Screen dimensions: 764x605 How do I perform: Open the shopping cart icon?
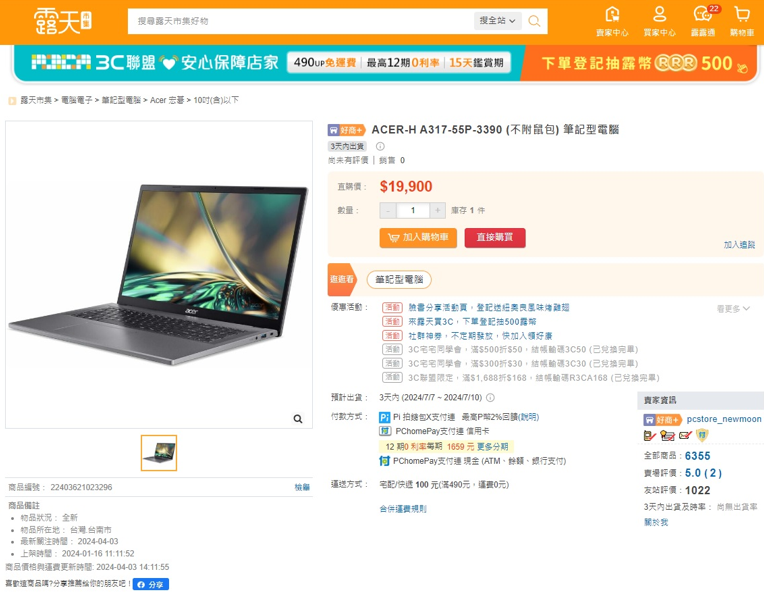click(x=742, y=15)
